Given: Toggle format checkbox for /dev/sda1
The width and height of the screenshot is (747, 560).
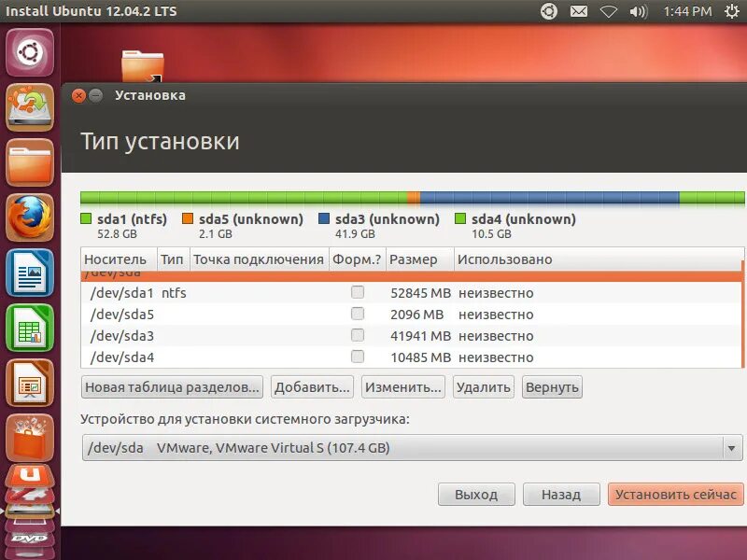Looking at the screenshot, I should click(x=358, y=292).
